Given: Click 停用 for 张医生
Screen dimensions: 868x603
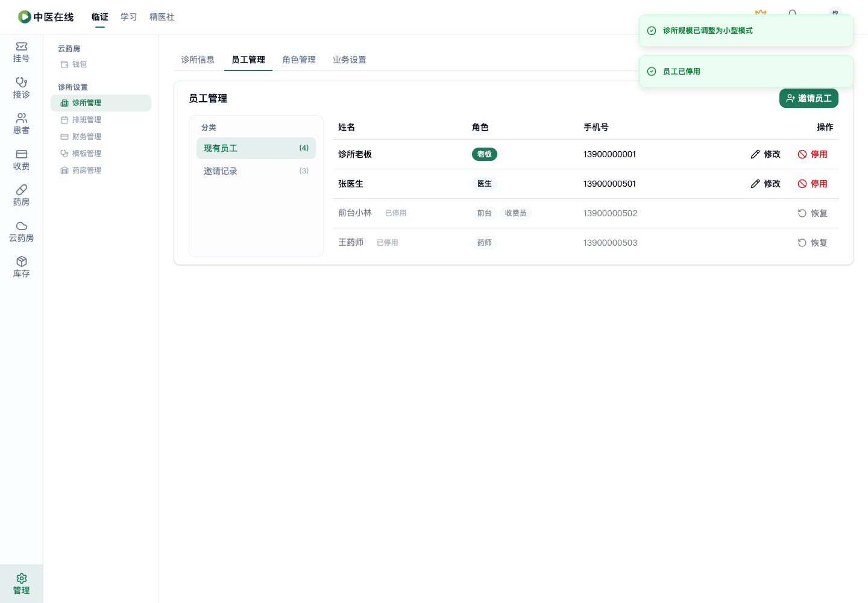Looking at the screenshot, I should [813, 184].
